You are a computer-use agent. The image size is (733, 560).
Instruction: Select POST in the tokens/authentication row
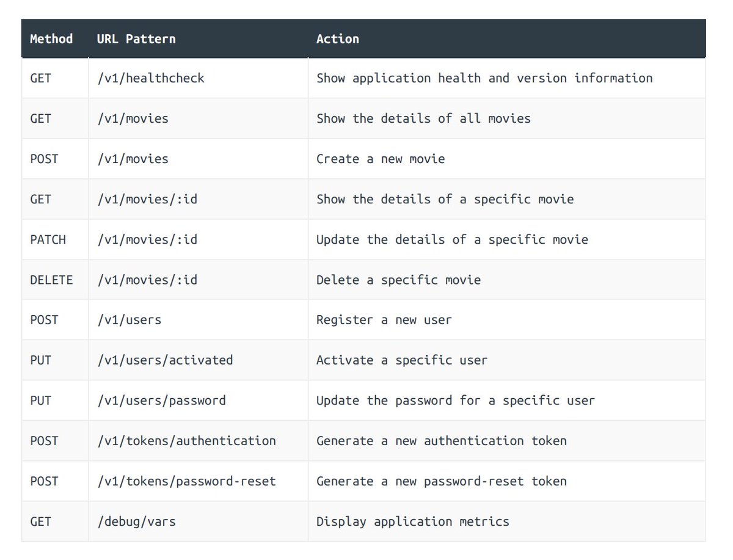44,441
